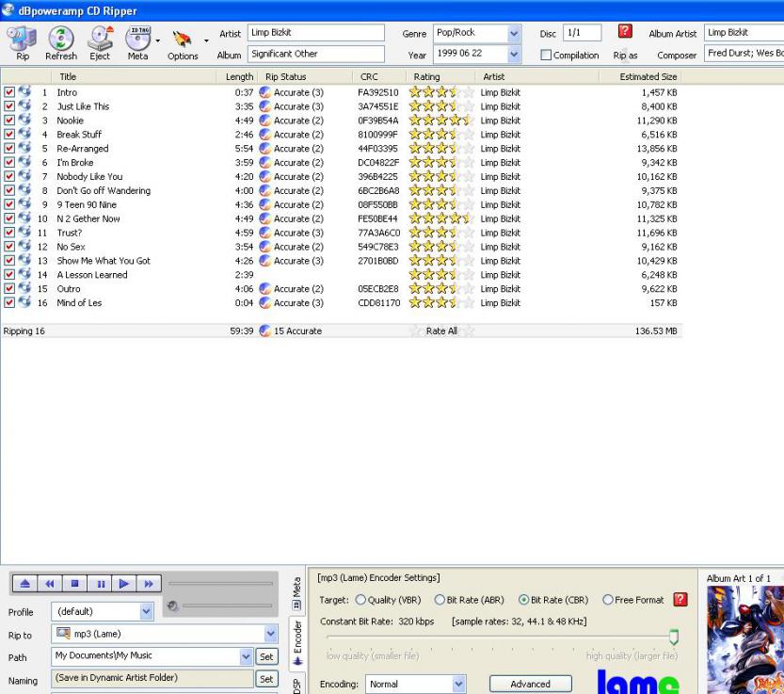This screenshot has width=784, height=694.
Task: Click the Rip toolbar icon
Action: tap(22, 40)
